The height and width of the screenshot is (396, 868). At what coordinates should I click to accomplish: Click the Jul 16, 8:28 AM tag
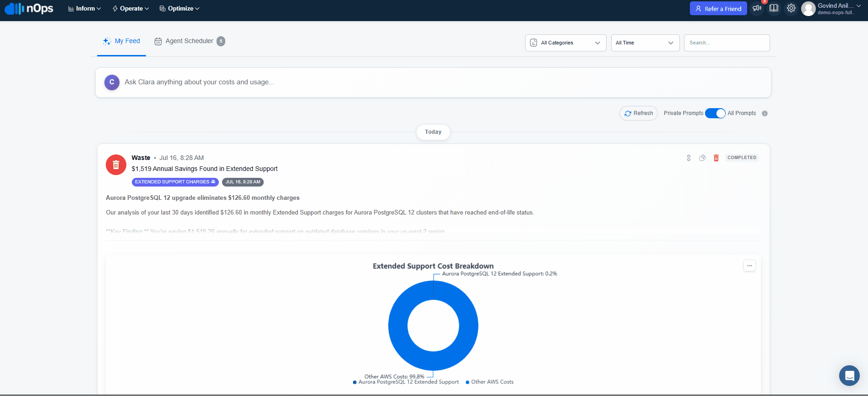tap(243, 182)
